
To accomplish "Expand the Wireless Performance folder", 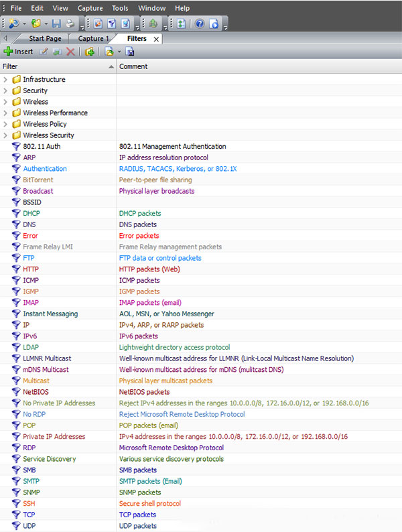I will pyautogui.click(x=6, y=113).
